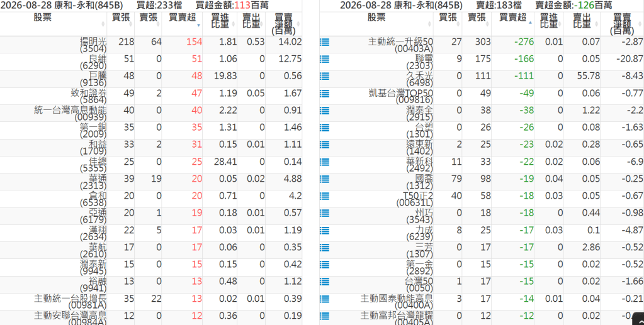Select 統一台灣高息動能 (00939)
The width and height of the screenshot is (644, 325).
pyautogui.click(x=71, y=114)
